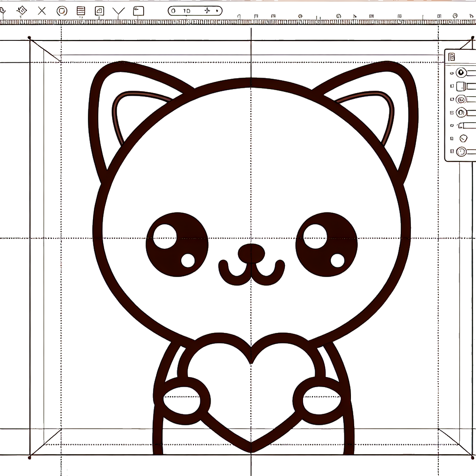Click the cat's left eye on canvas
This screenshot has height=476, width=476.
(x=177, y=244)
